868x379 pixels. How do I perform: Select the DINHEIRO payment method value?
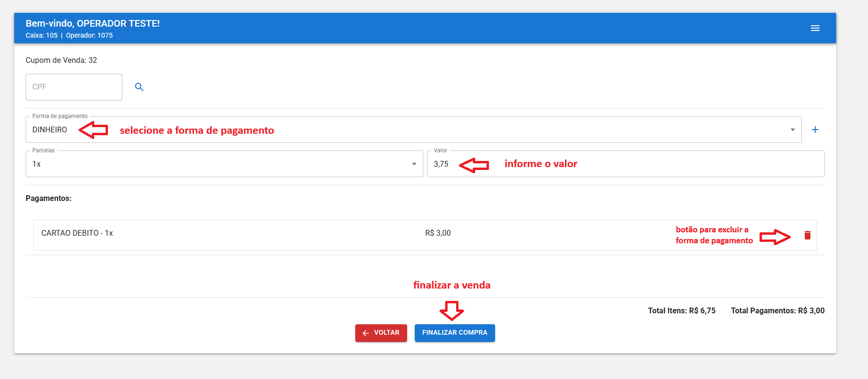(x=50, y=130)
